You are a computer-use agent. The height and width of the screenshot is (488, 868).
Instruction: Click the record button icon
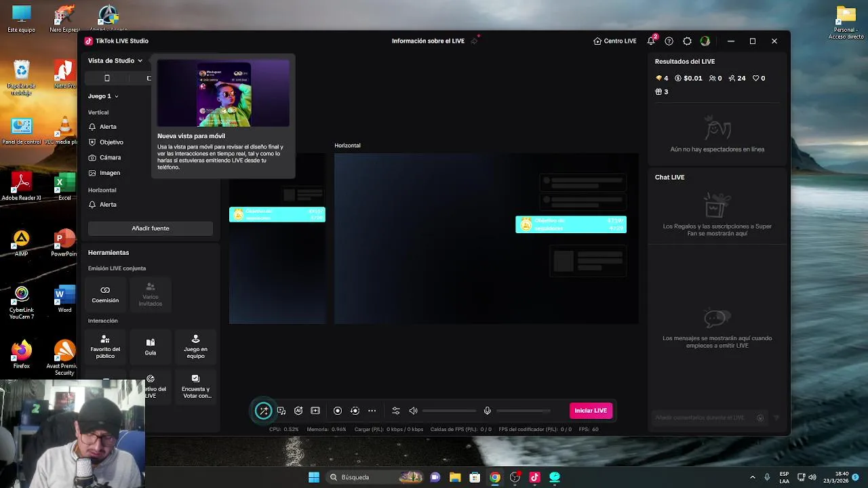(x=338, y=411)
